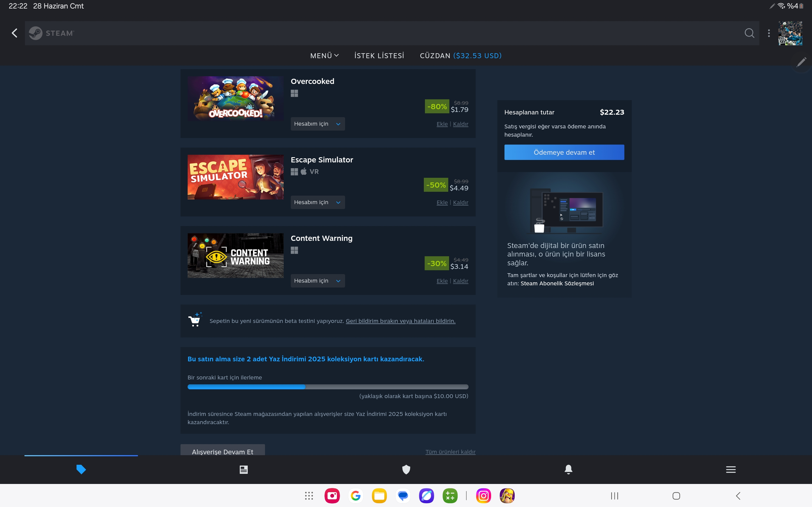Viewport: 812px width, 507px height.
Task: Click the 'Hesaplanan tutar' label
Action: (x=529, y=112)
